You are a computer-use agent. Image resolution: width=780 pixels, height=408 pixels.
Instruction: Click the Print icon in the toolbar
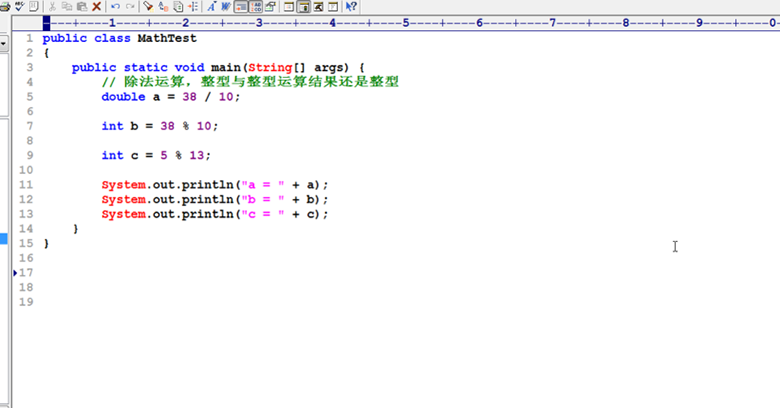(5, 6)
